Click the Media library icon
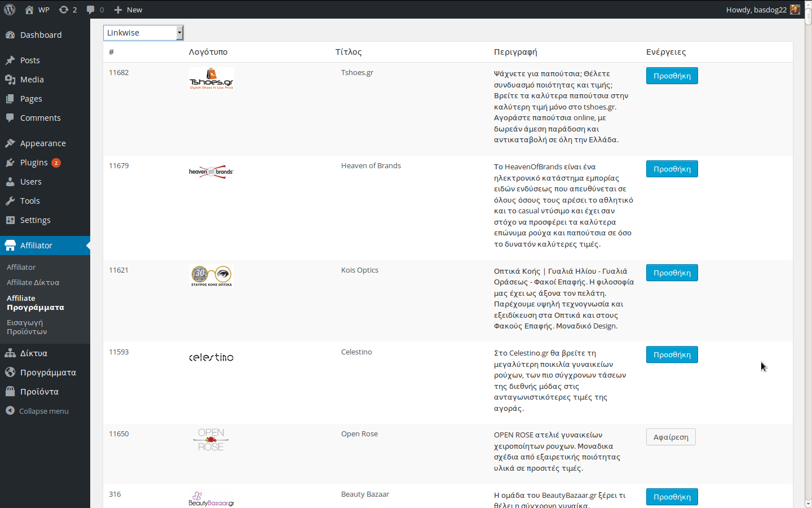This screenshot has height=508, width=812. coord(10,80)
